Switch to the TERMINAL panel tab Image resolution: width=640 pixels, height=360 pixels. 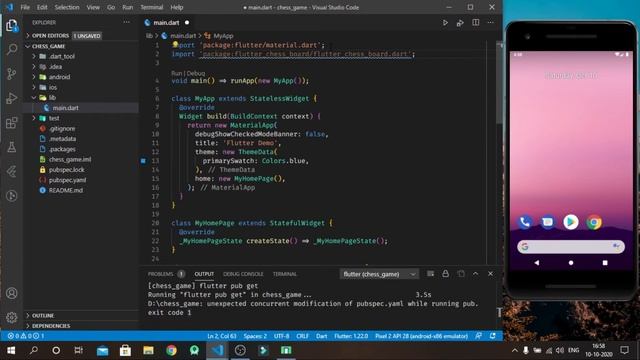coord(284,274)
